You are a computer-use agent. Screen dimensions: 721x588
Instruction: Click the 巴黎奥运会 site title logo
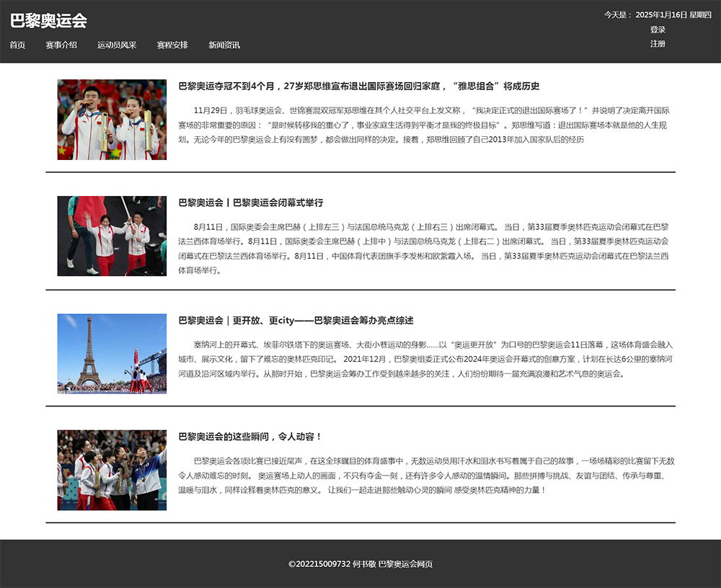pos(48,20)
